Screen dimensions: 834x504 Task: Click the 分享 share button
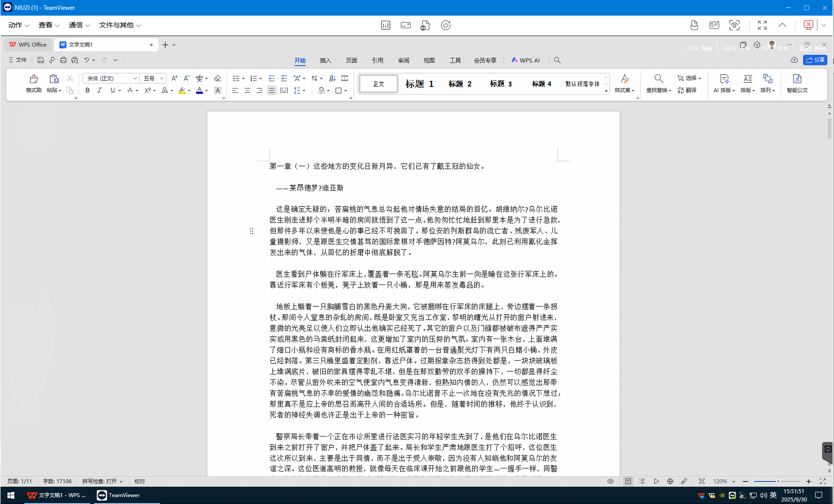(815, 60)
